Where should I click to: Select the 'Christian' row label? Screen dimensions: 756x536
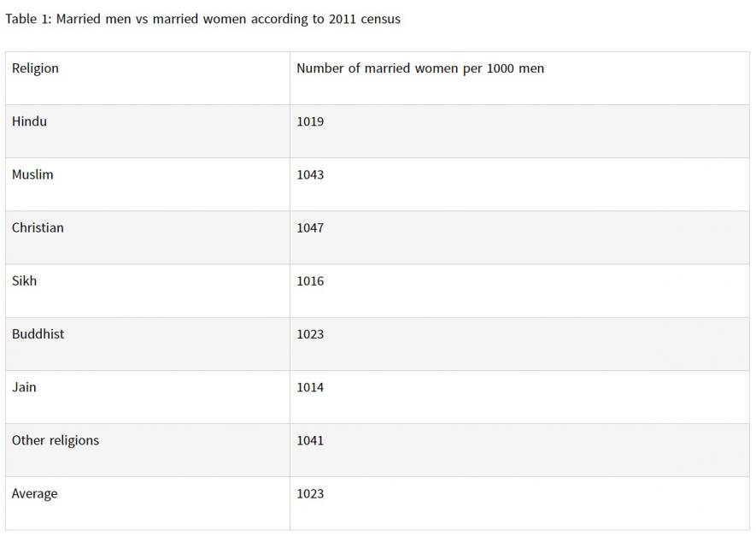(x=38, y=227)
